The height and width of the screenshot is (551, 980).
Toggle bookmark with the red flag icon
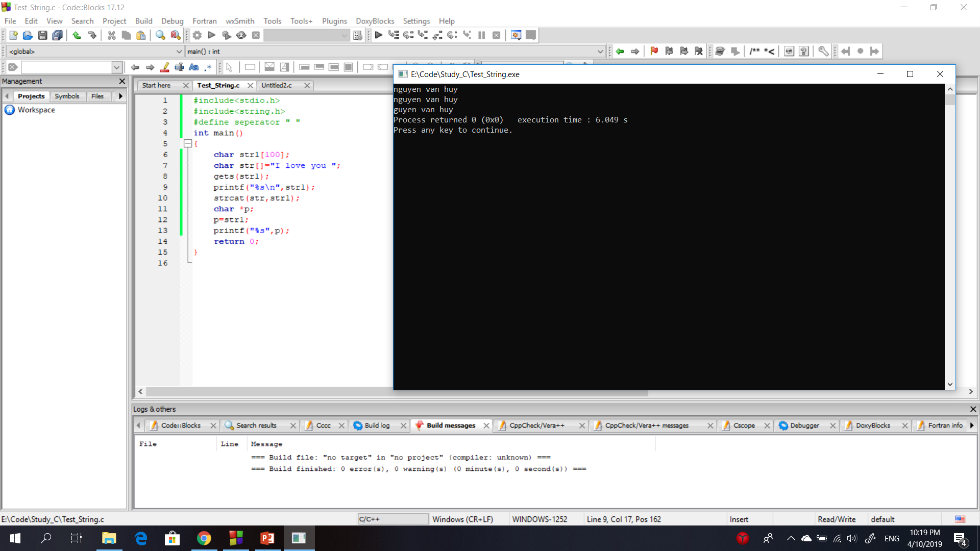(x=654, y=51)
